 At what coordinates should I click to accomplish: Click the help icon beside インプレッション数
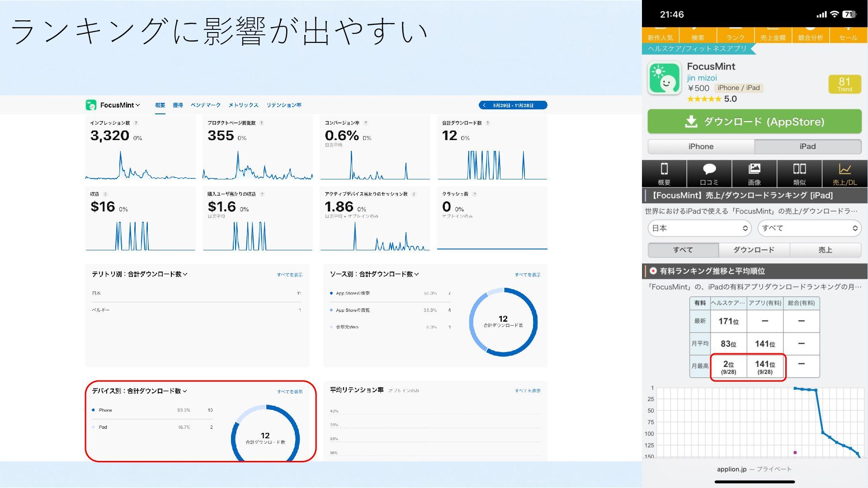click(x=136, y=123)
